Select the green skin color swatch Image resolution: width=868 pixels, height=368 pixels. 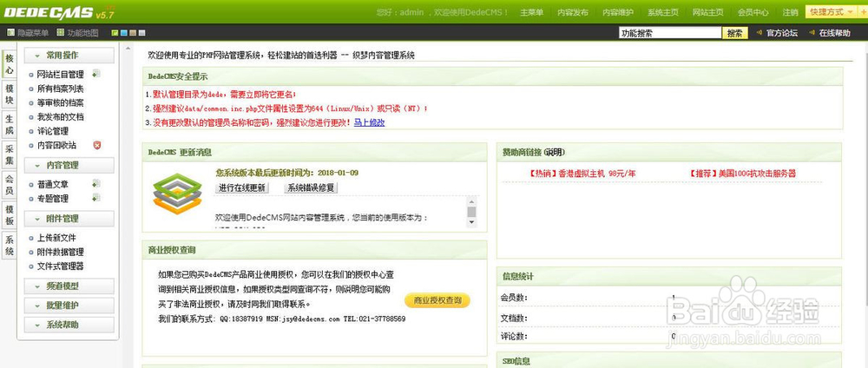pos(115,33)
